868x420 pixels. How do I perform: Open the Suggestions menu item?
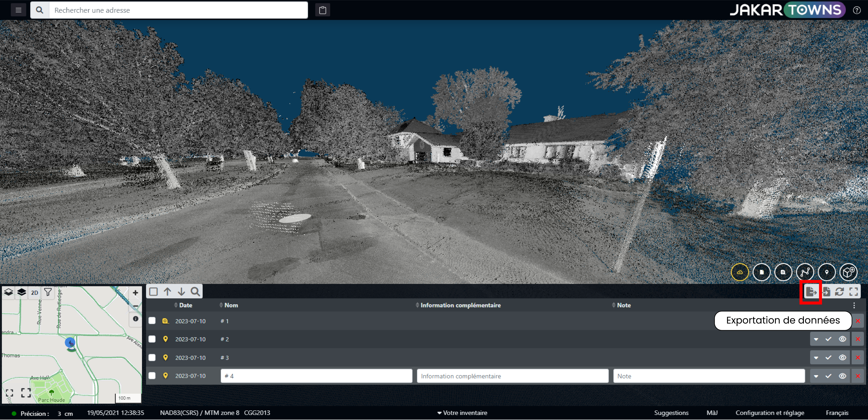point(671,413)
